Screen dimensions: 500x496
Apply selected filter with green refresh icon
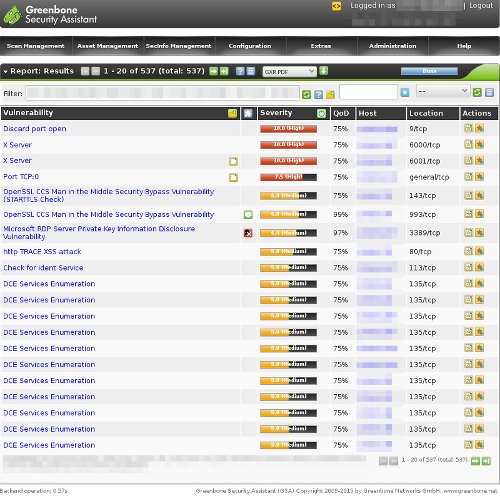[x=477, y=92]
